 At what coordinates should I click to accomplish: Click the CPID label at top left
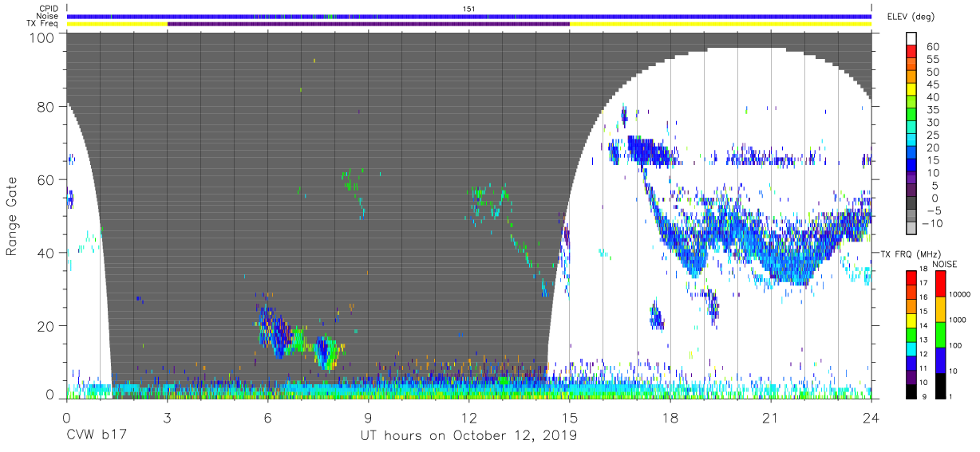click(50, 9)
